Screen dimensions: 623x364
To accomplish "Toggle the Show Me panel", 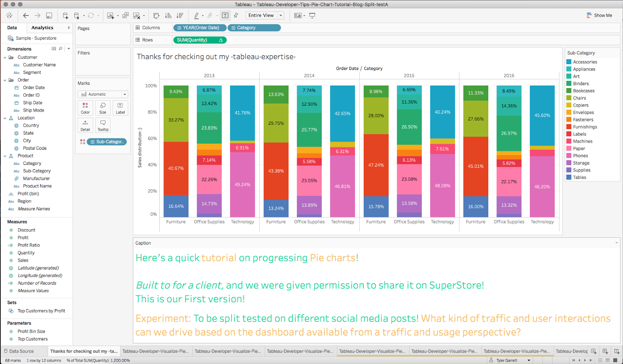I will pos(600,15).
